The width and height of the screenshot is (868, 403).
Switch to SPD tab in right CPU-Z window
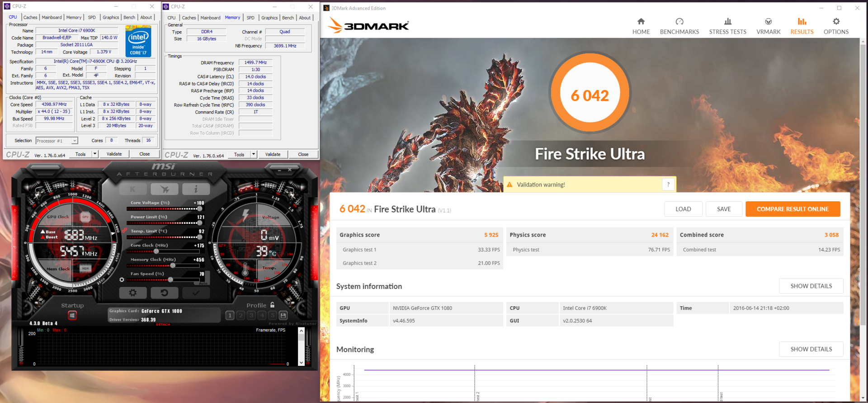250,18
